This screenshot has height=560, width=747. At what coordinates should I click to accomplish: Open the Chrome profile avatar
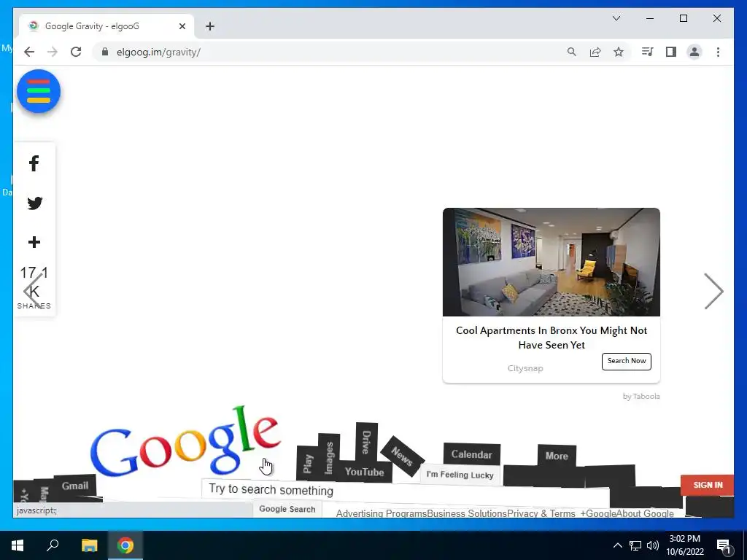click(694, 52)
